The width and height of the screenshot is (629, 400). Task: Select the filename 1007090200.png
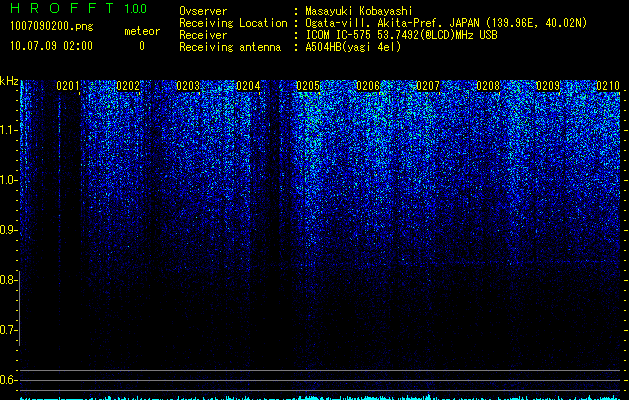51,26
